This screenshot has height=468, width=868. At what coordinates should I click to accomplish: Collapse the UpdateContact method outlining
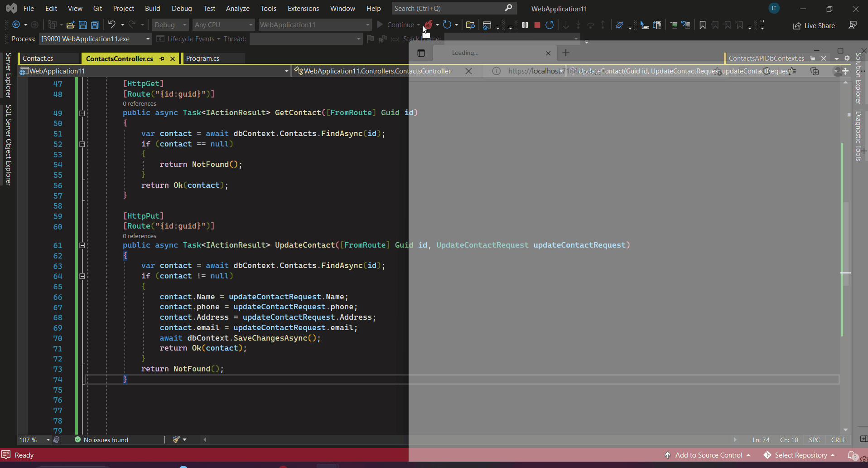click(x=82, y=245)
